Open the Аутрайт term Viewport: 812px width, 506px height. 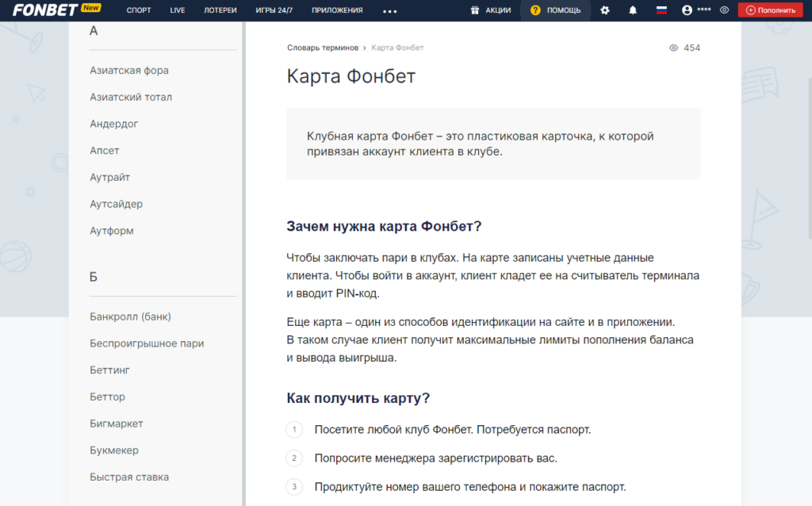click(x=109, y=178)
